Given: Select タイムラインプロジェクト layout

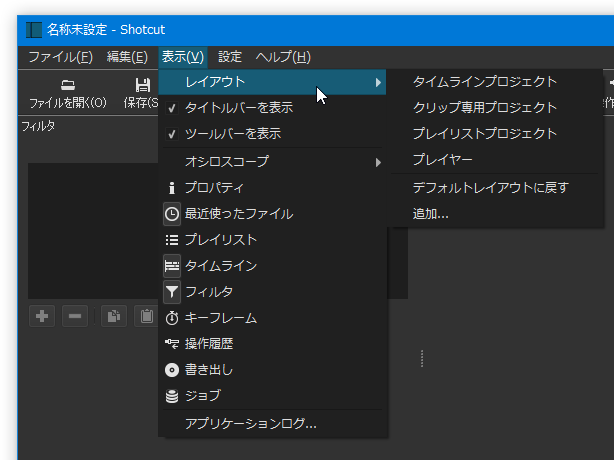Looking at the screenshot, I should (x=497, y=82).
